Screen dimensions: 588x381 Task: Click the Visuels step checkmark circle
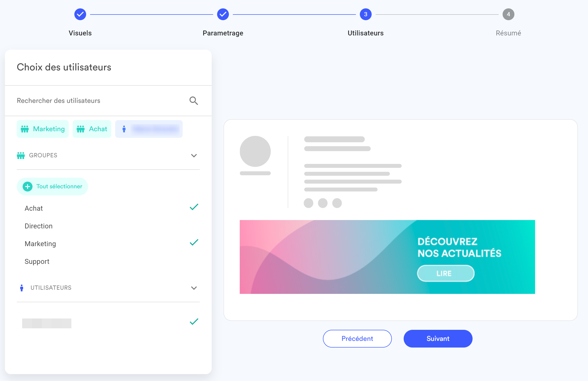click(80, 14)
